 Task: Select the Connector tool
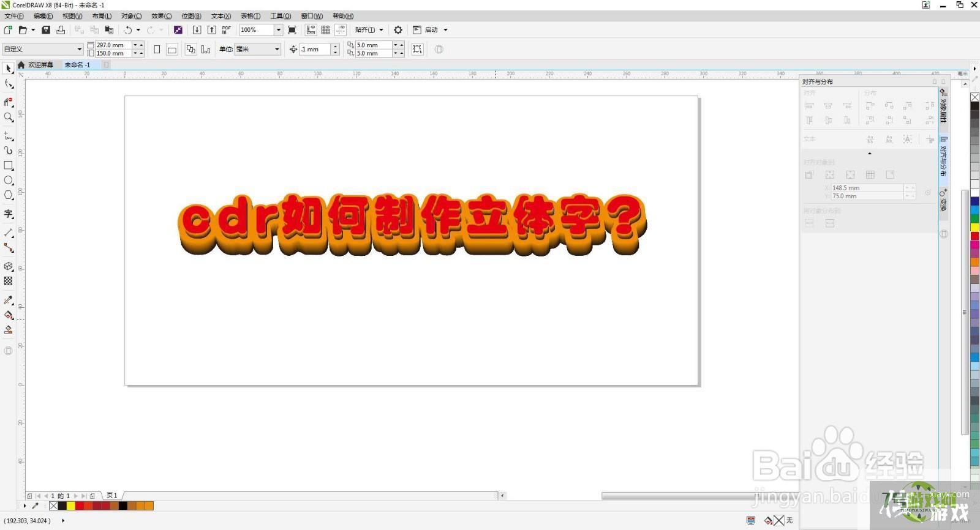[9, 248]
